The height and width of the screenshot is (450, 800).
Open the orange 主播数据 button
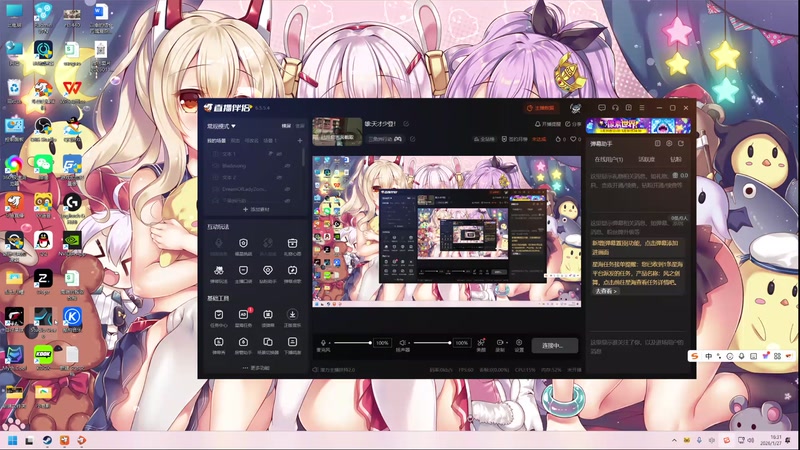[x=540, y=108]
